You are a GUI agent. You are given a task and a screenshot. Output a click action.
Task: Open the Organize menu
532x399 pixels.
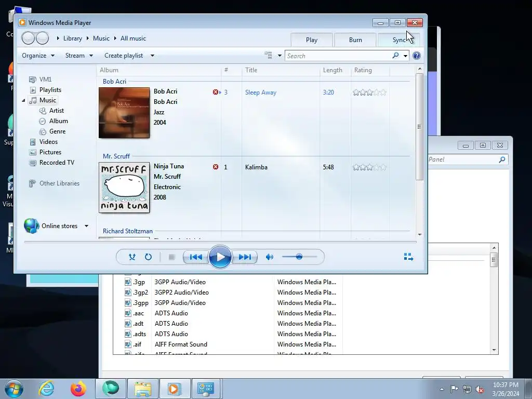(x=38, y=55)
